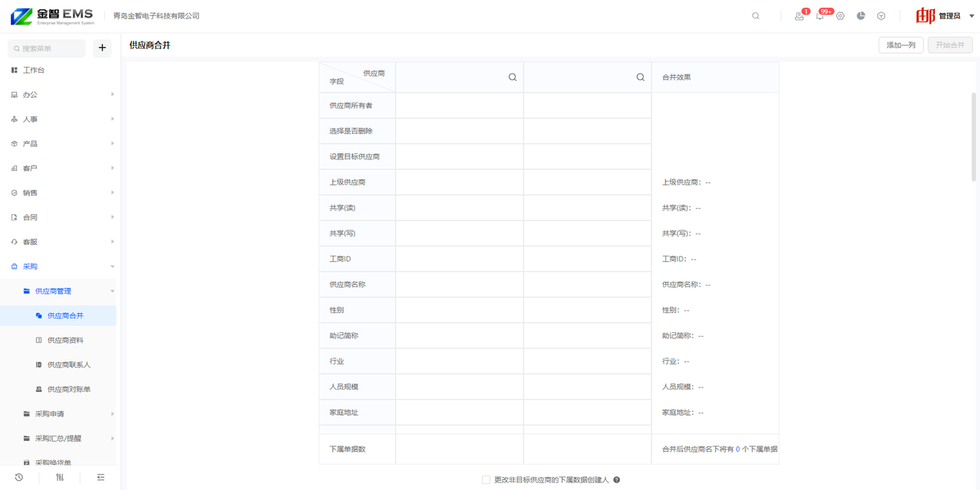Click the 办公 menu icon
This screenshot has width=980, height=490.
coord(15,95)
